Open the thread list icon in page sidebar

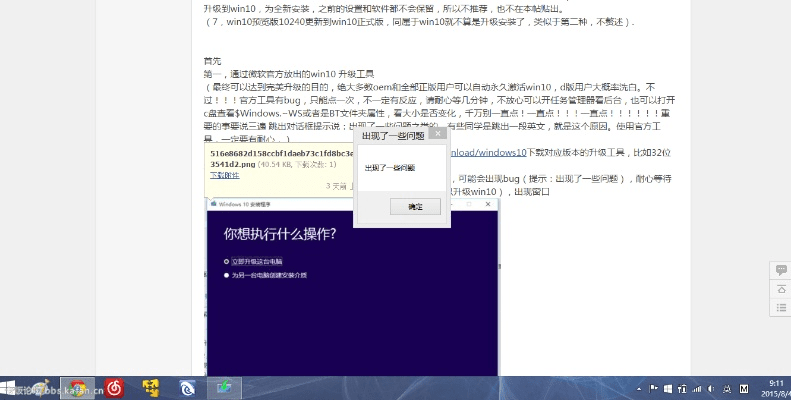[781, 308]
